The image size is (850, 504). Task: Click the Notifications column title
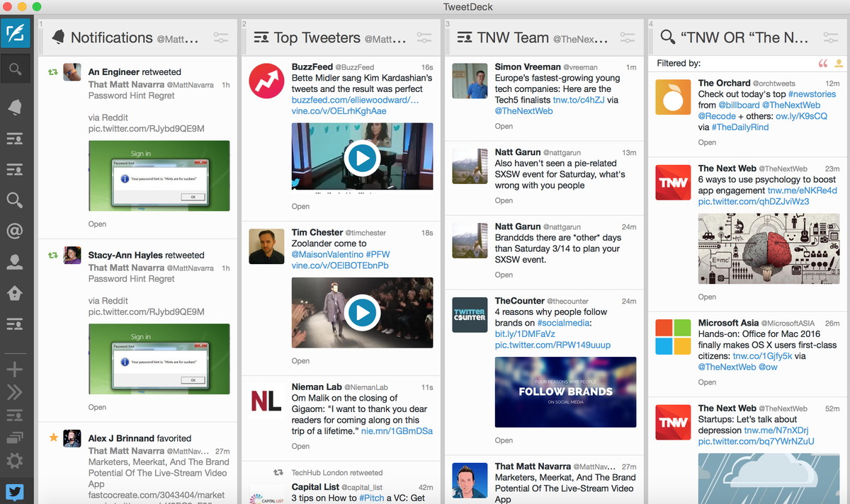point(111,38)
